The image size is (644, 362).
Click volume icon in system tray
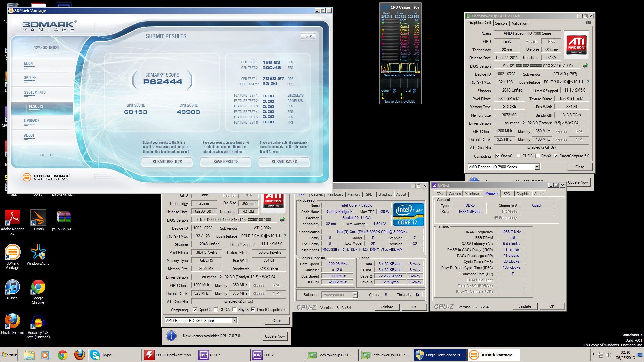[x=608, y=355]
